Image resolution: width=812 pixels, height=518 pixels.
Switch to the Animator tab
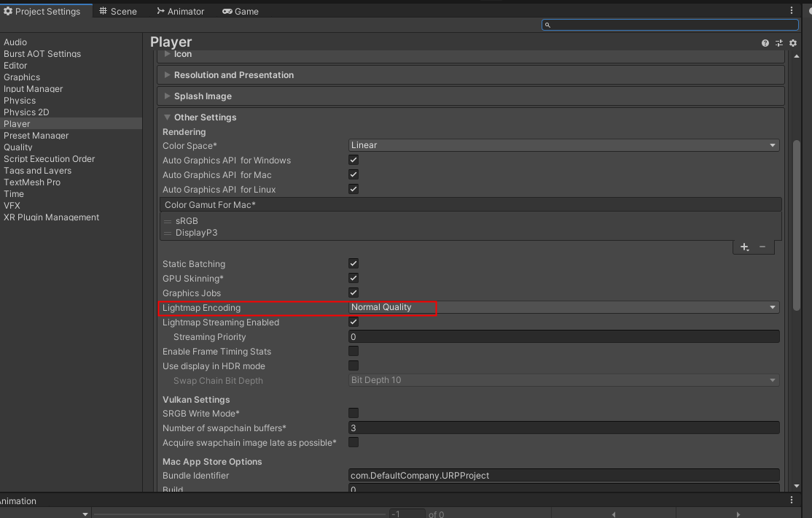click(180, 11)
